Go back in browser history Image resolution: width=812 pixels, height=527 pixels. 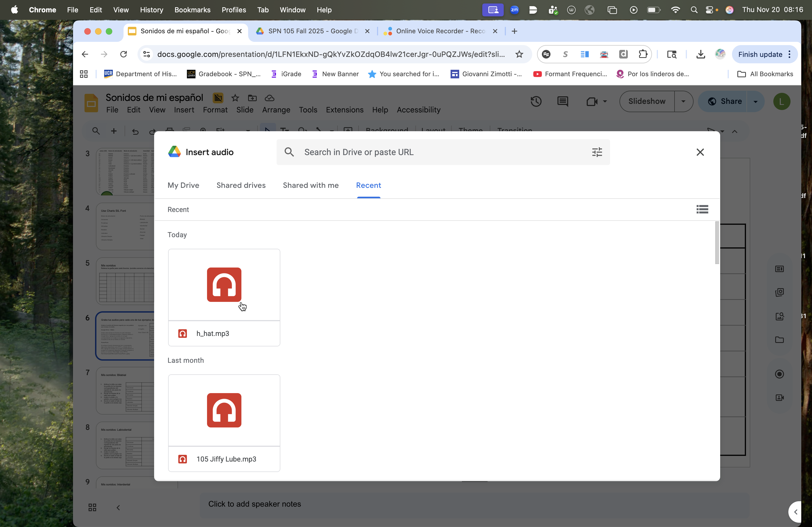pos(85,54)
